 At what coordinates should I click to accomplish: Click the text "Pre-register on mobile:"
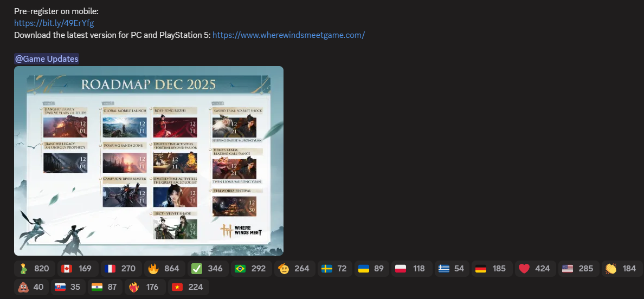[56, 11]
